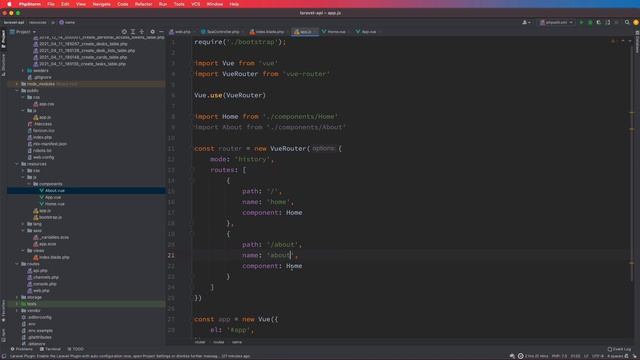Expand the vendor folder
The height and width of the screenshot is (360, 640).
[17, 311]
